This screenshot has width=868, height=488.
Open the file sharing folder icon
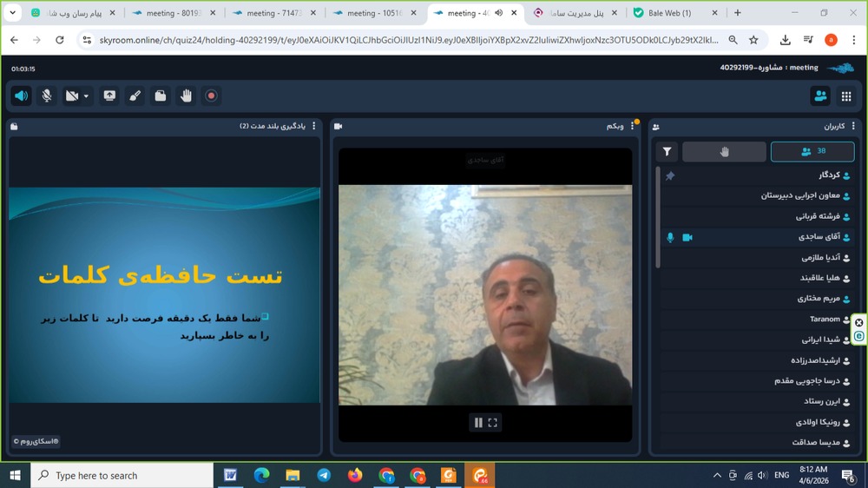point(161,96)
